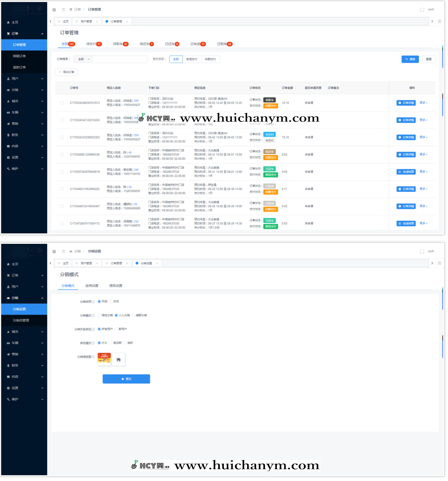The width and height of the screenshot is (448, 481).
Task: Click help icon next to 分销海报图
Action: (93, 357)
